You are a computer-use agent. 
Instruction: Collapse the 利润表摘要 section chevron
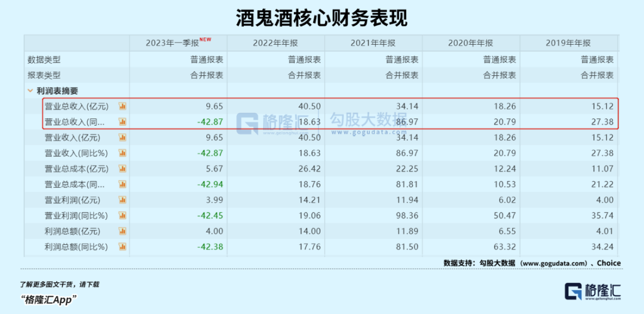30,91
